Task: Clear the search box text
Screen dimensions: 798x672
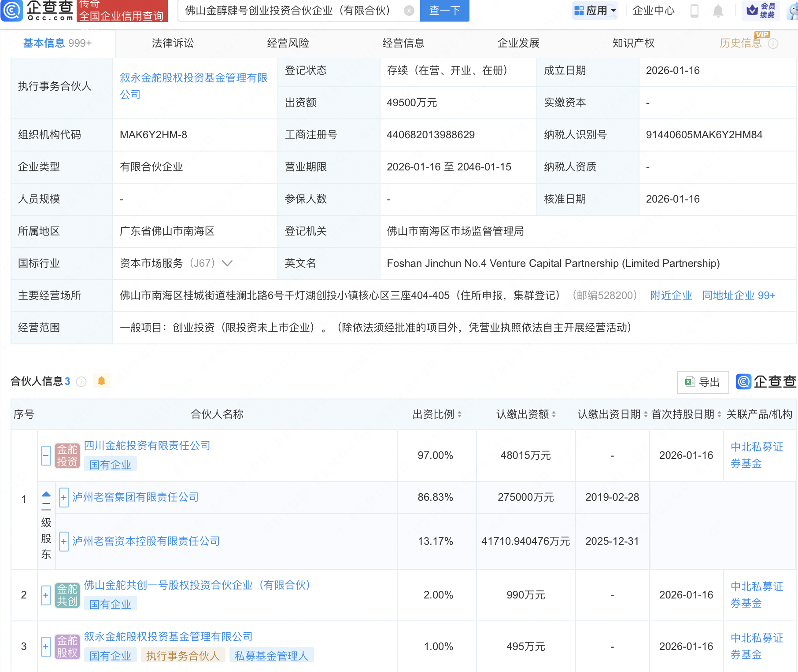Action: (x=409, y=11)
